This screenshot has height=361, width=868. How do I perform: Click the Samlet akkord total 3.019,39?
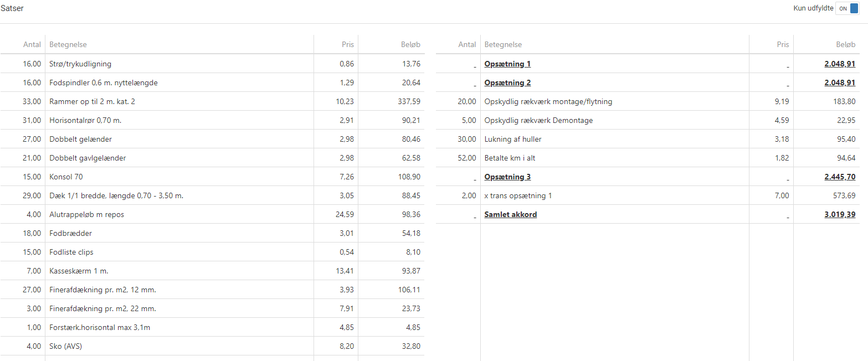coord(839,215)
